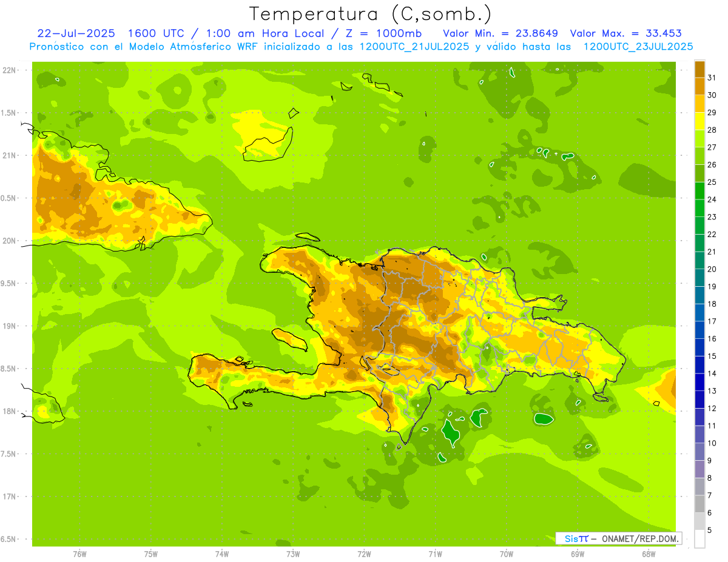Click the purple colorbar segment between 9 and 10
The height and width of the screenshot is (562, 728).
(699, 452)
